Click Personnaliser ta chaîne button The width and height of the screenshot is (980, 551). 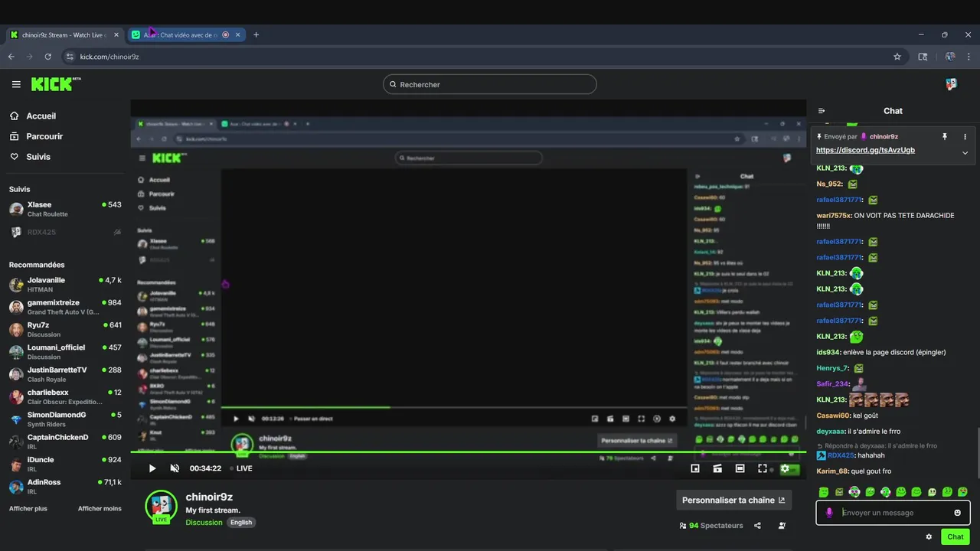733,500
